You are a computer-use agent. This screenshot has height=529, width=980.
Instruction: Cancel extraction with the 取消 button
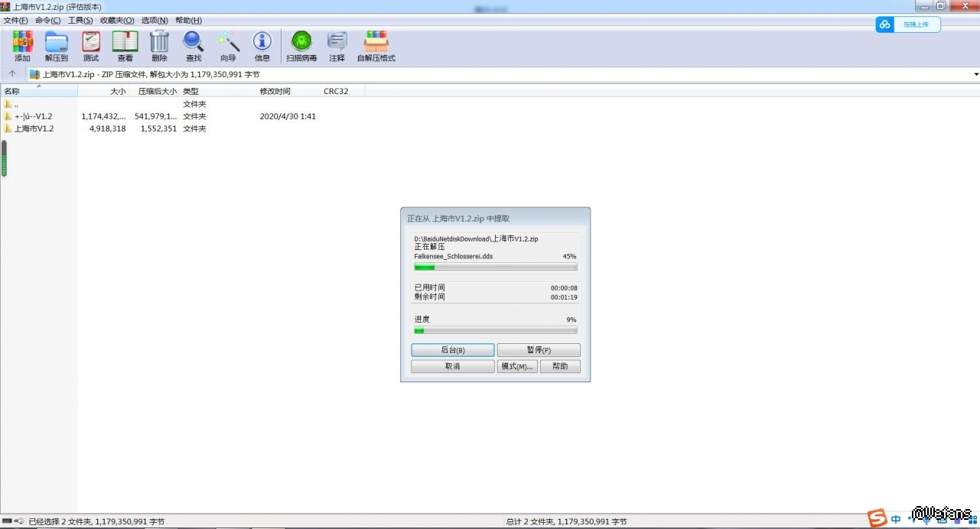tap(453, 366)
